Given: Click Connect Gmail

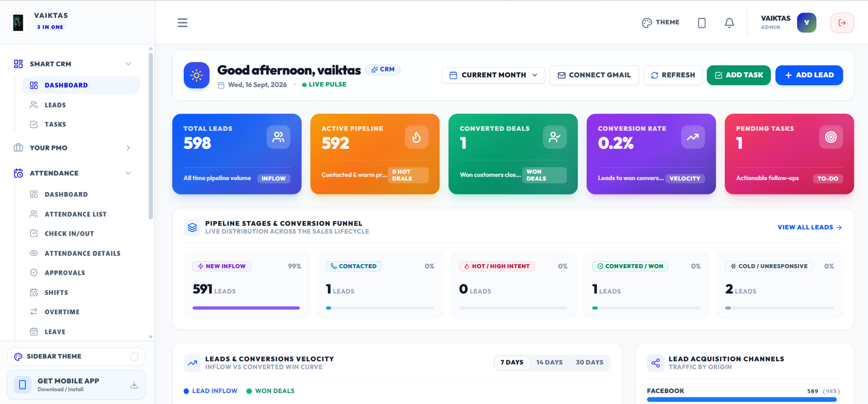Looking at the screenshot, I should click(594, 75).
